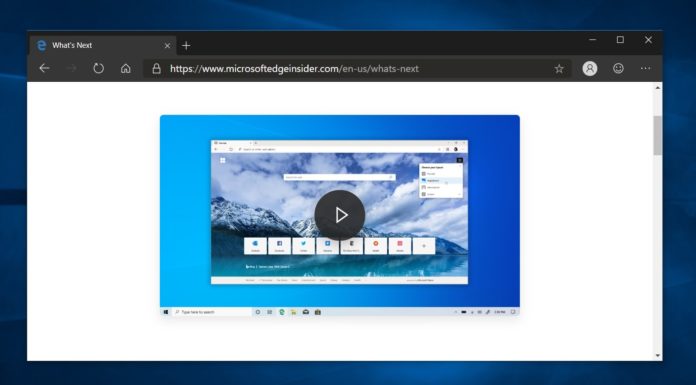This screenshot has width=696, height=385.
Task: Open the user profile avatar
Action: tap(589, 68)
